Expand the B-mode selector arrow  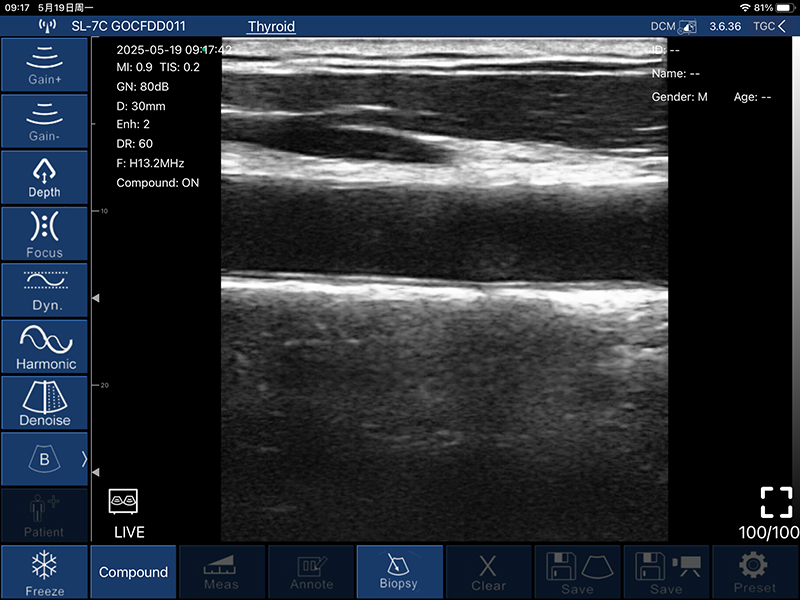point(83,459)
